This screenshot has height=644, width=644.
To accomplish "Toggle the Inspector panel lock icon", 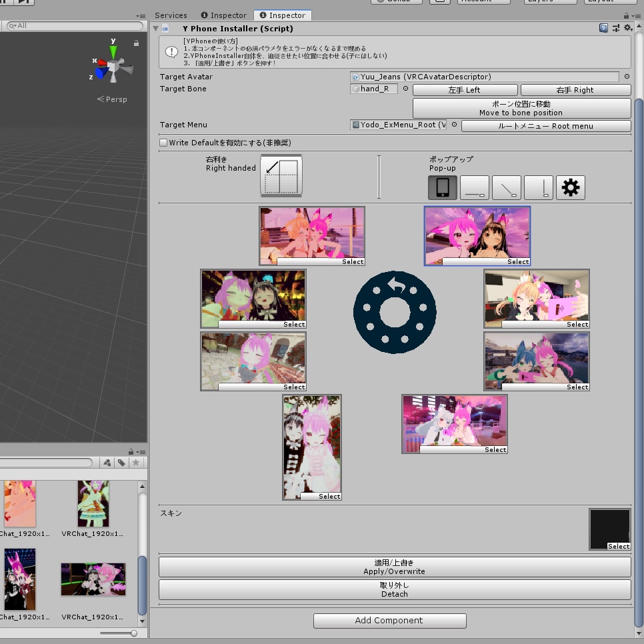I will point(626,15).
